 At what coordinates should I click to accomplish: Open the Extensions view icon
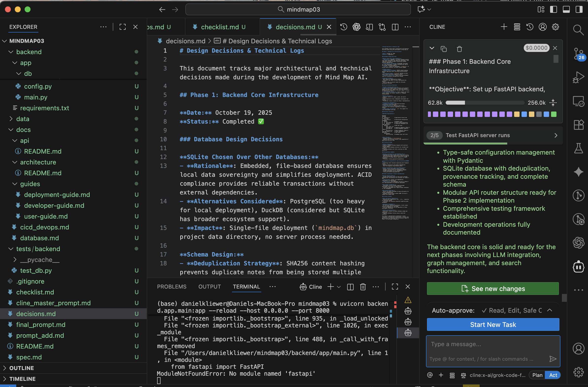click(x=578, y=125)
